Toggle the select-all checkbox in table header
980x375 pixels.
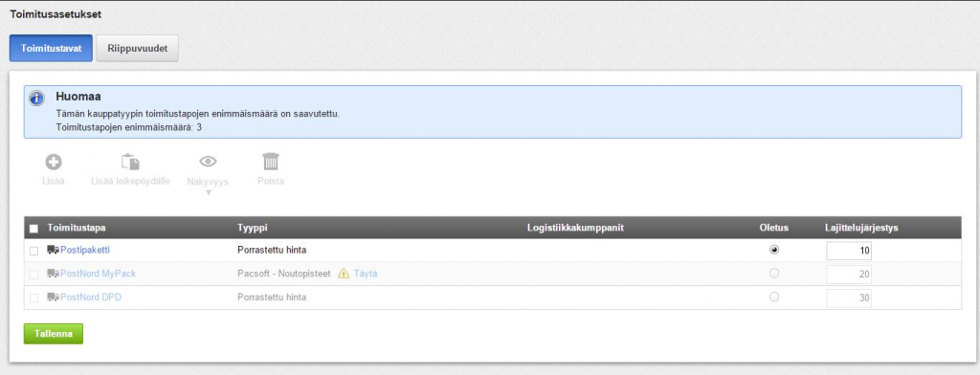pos(33,228)
